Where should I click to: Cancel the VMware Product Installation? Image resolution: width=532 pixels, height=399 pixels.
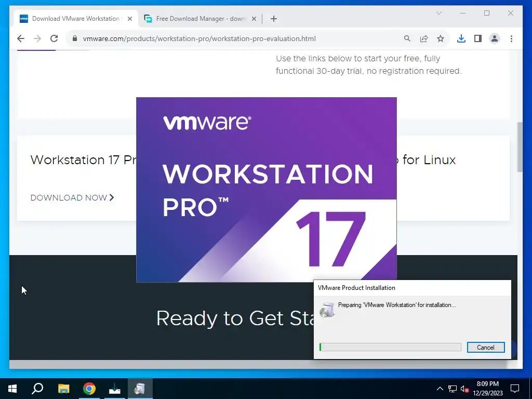[486, 347]
